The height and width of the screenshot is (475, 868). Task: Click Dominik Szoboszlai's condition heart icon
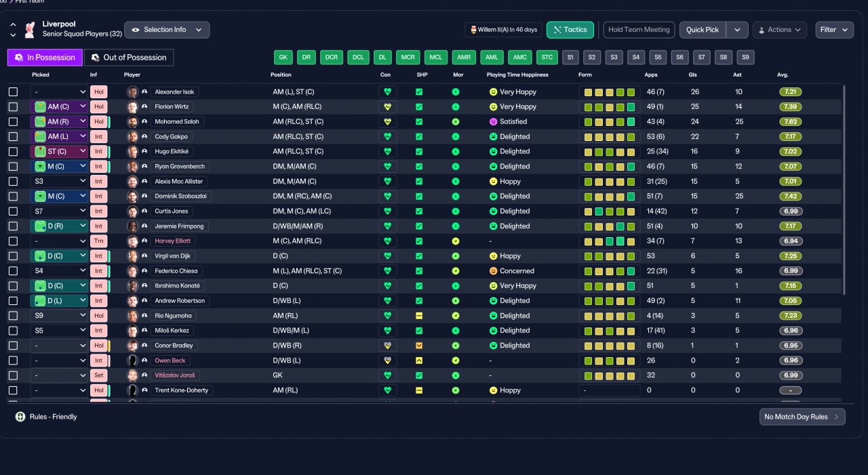coord(388,197)
